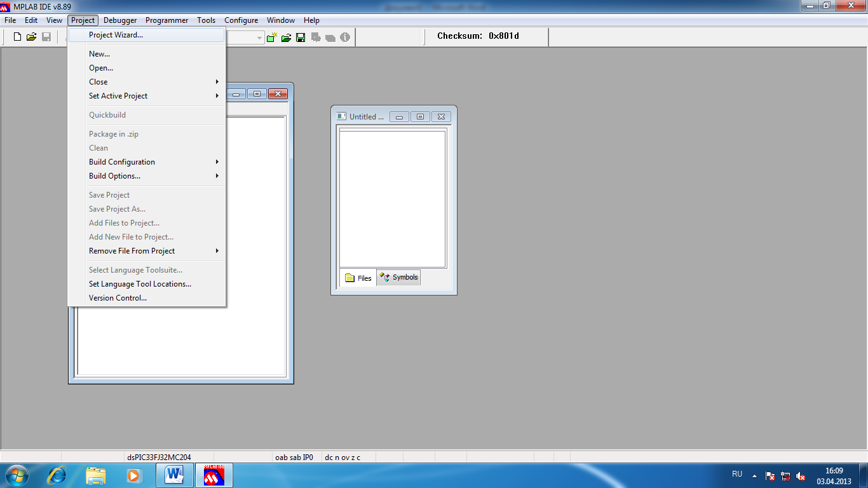Viewport: 868px width, 488px height.
Task: Maximize the Untitled workspace window
Action: click(x=420, y=117)
